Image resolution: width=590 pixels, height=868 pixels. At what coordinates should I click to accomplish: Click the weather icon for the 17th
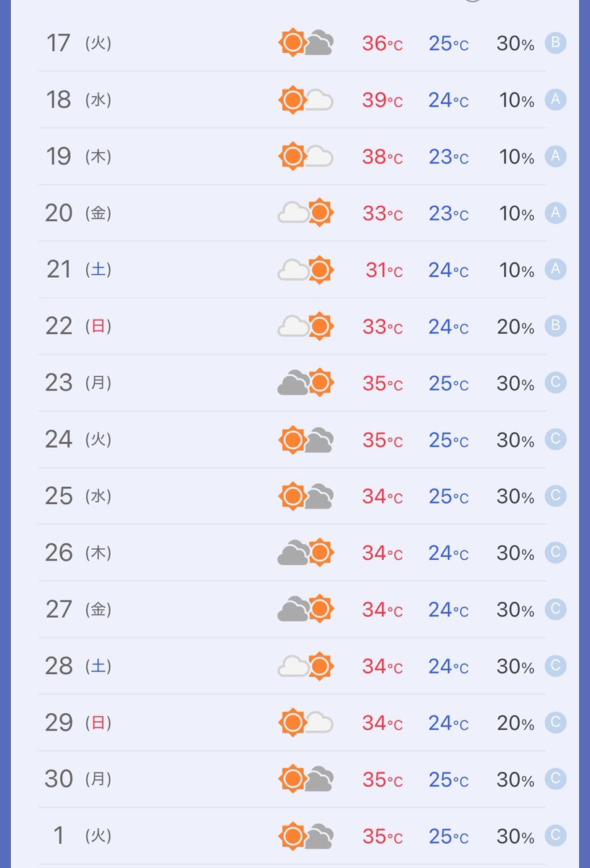(305, 43)
